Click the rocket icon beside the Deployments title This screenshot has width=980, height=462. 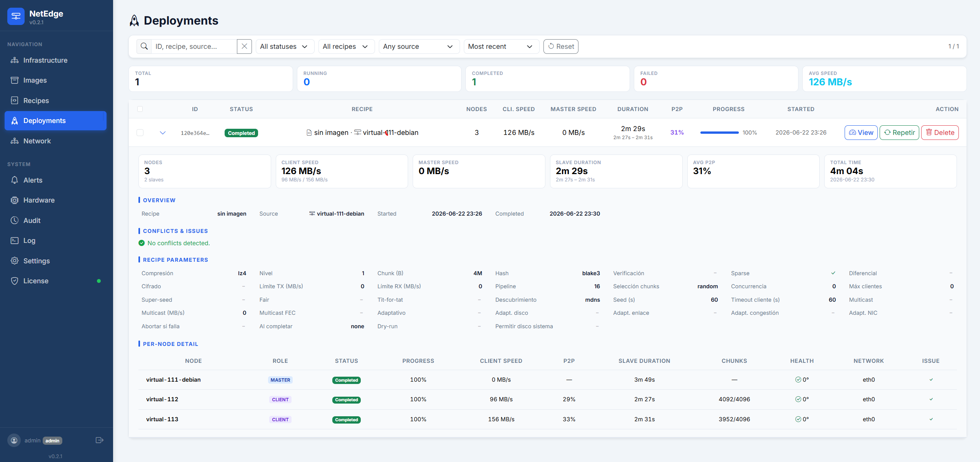(x=134, y=21)
